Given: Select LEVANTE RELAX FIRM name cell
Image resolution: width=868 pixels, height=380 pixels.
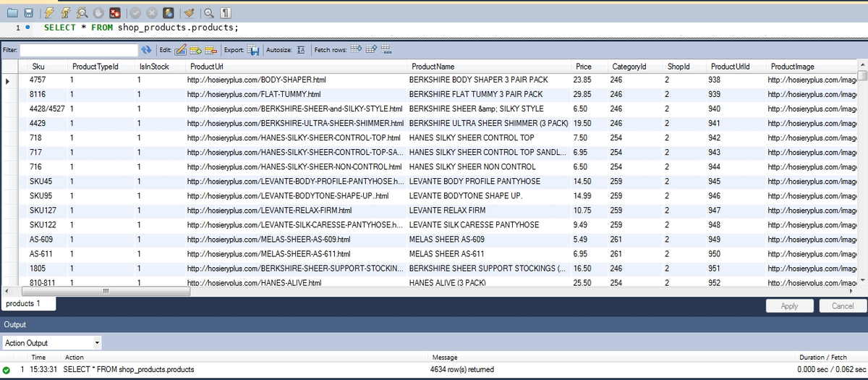Looking at the screenshot, I should 489,210.
